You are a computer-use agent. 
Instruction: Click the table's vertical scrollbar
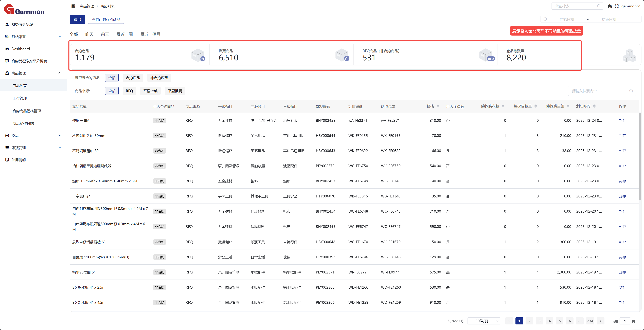(640, 156)
